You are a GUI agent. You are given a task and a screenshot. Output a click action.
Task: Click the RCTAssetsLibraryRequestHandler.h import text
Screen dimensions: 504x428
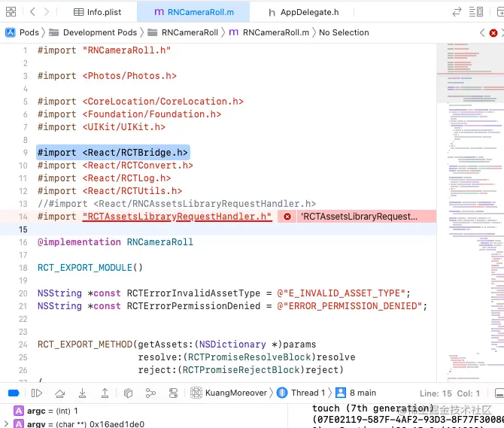tap(177, 217)
